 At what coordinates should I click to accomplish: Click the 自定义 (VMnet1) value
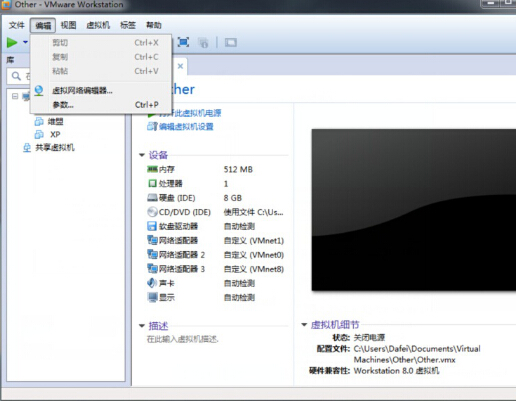coord(254,241)
